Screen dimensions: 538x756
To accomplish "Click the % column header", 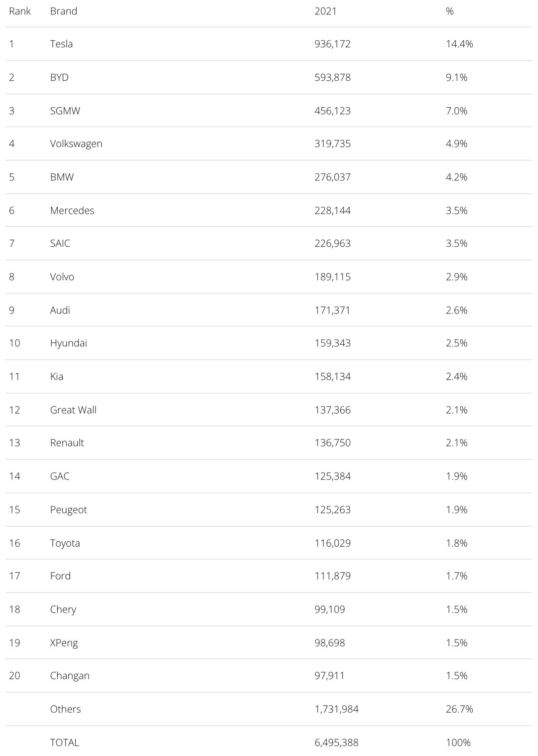I will (x=449, y=11).
